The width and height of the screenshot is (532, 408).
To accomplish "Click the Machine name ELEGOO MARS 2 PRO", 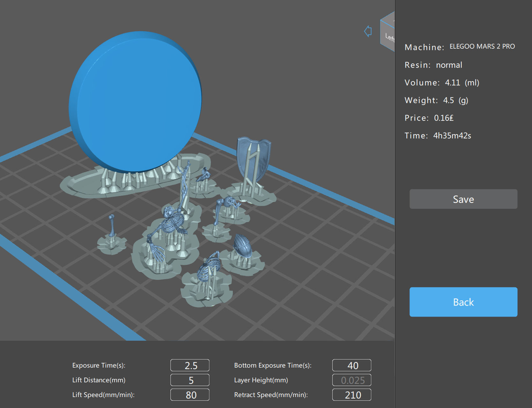I will point(482,47).
